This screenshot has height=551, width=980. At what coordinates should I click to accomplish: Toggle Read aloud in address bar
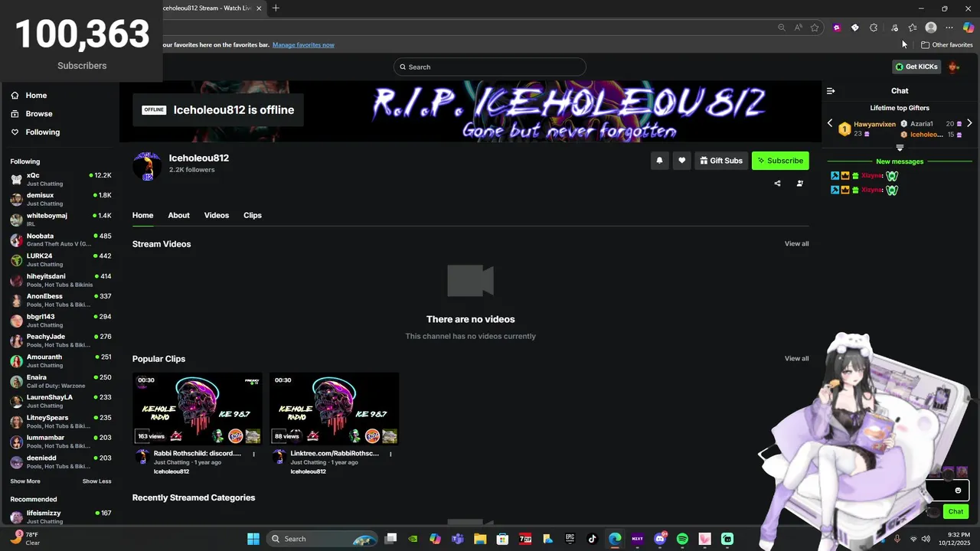click(x=799, y=28)
